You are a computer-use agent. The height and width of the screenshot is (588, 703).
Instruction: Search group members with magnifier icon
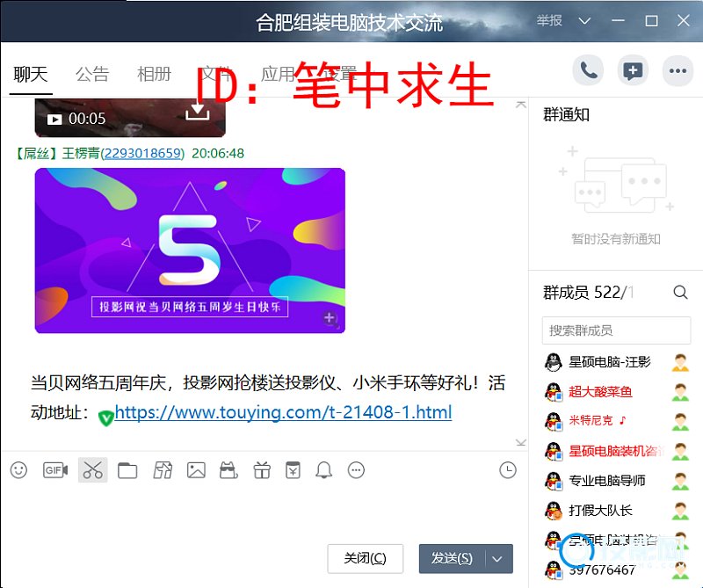680,293
